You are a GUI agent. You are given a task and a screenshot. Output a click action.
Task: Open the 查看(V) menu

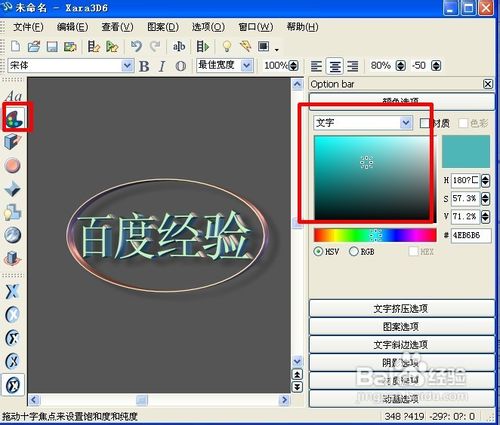[117, 27]
